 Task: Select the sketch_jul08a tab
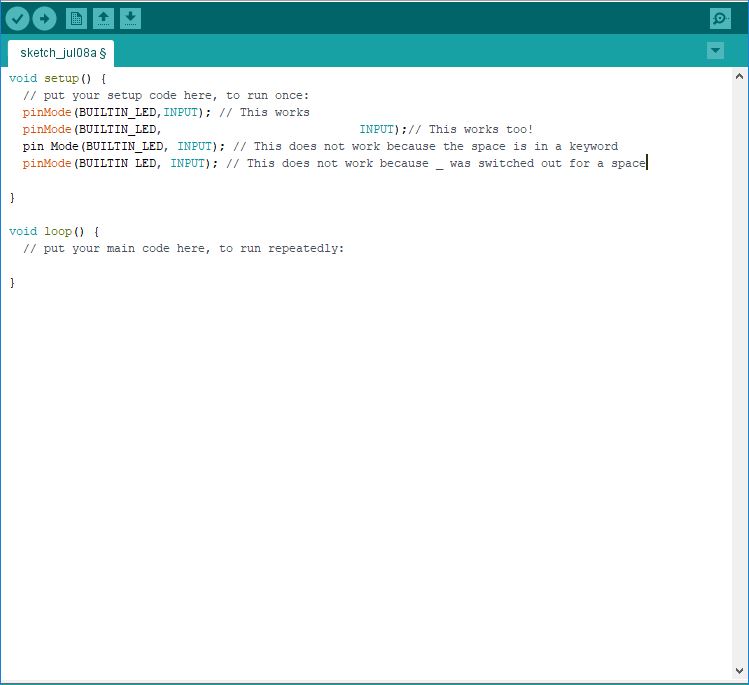coord(62,52)
